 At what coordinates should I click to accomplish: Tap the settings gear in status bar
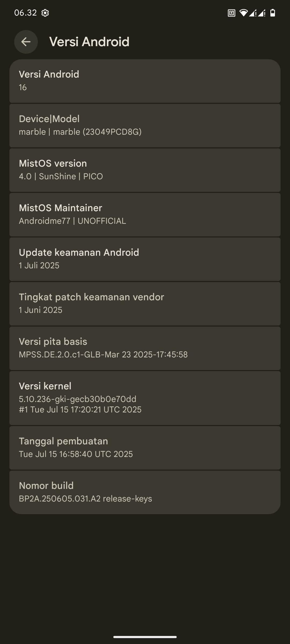click(x=45, y=13)
